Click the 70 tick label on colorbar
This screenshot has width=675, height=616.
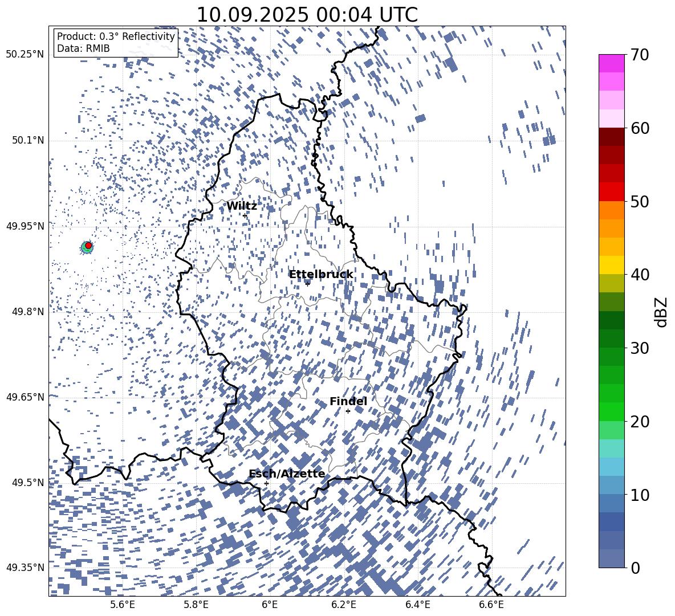point(640,55)
